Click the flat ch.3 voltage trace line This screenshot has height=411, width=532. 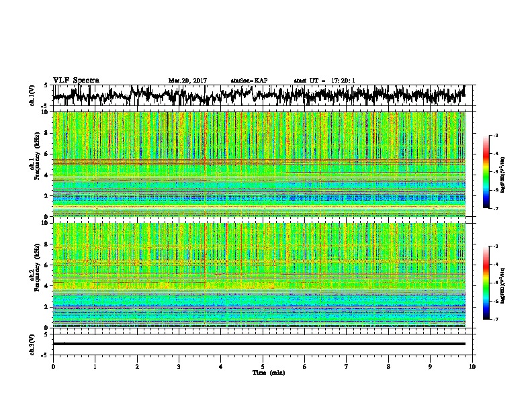pyautogui.click(x=259, y=344)
